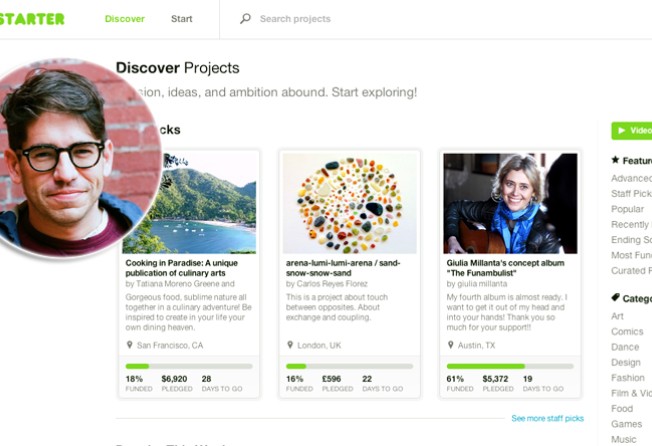652x446 pixels.
Task: Open the Discover tab
Action: click(125, 19)
